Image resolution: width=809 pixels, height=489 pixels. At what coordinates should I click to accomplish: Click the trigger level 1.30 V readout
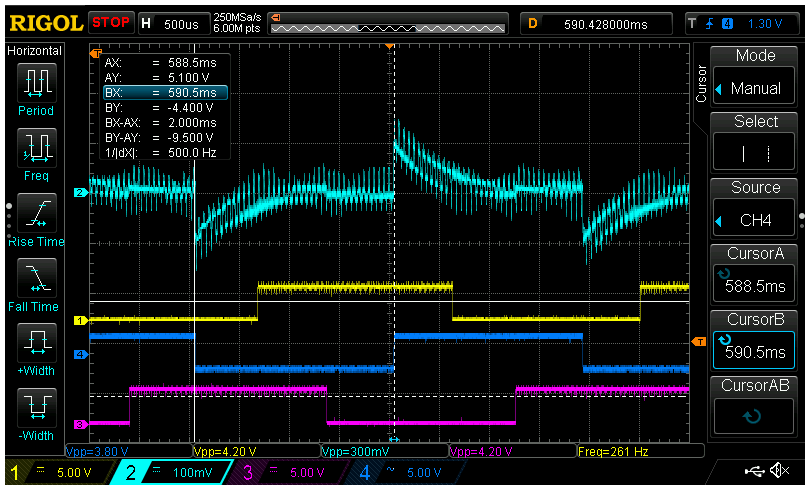click(765, 24)
